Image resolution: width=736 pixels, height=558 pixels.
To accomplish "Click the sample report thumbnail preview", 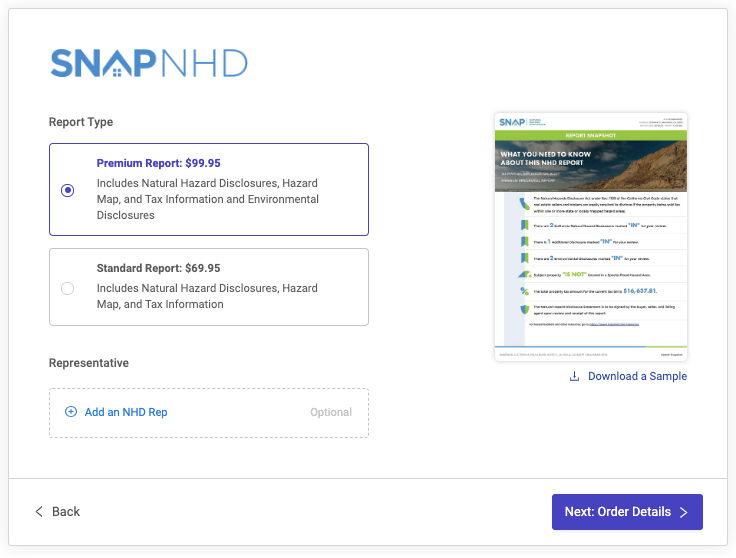I will point(591,237).
